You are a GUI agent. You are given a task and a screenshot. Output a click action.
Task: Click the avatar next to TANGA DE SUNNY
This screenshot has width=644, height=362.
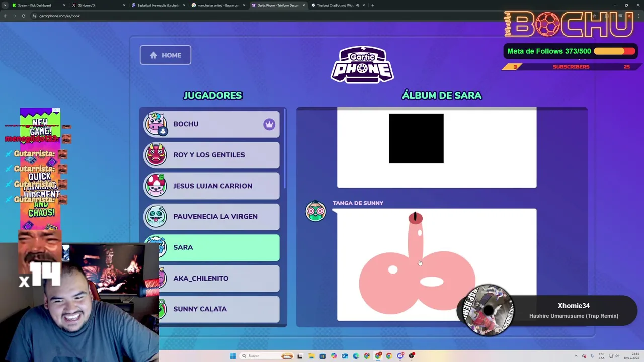(x=316, y=211)
